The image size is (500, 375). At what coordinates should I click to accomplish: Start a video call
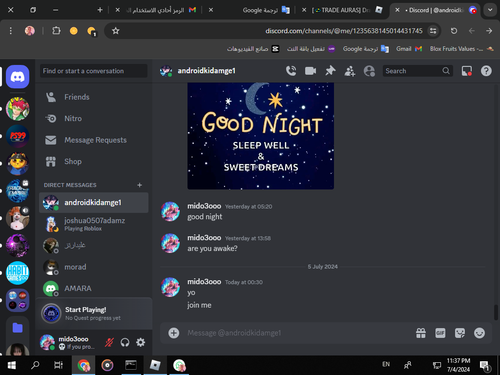310,71
